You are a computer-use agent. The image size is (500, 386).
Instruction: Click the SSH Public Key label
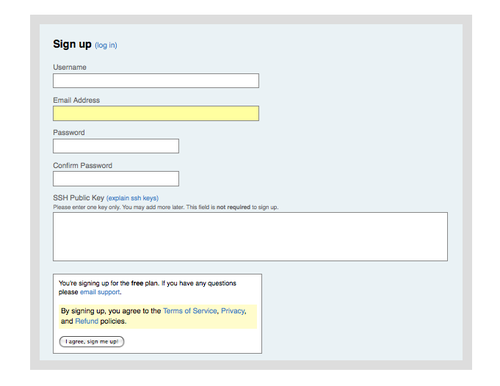79,198
